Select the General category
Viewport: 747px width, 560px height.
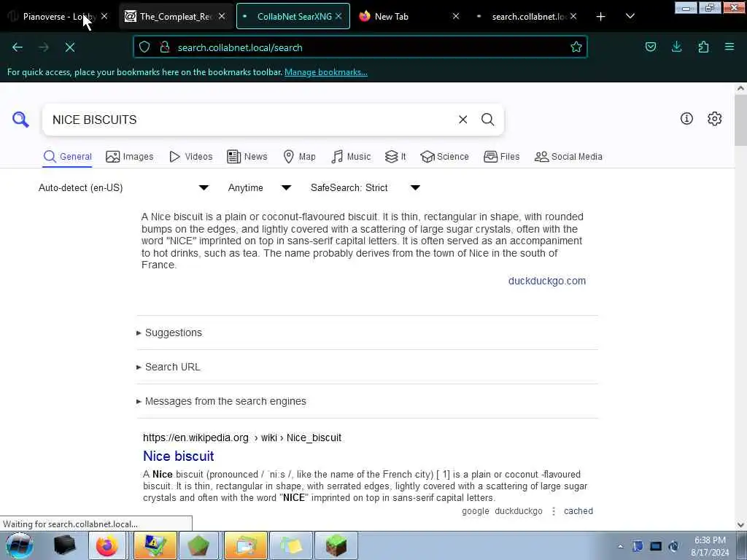point(67,157)
